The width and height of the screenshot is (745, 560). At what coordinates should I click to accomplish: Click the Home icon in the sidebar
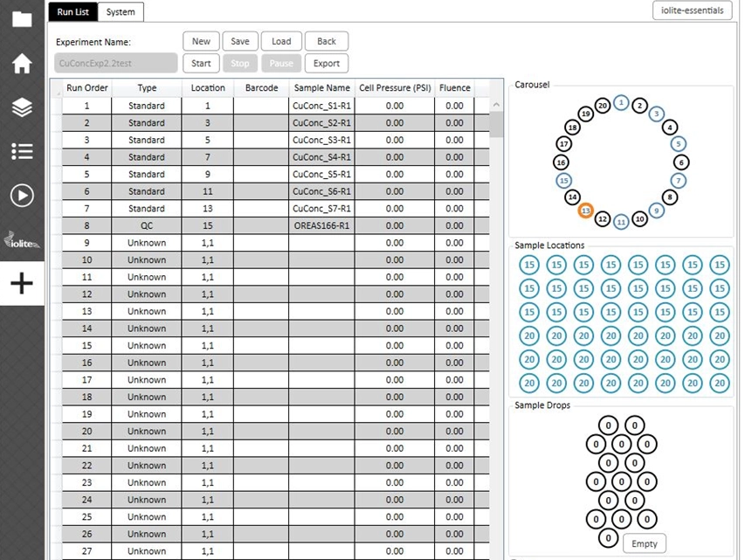22,64
